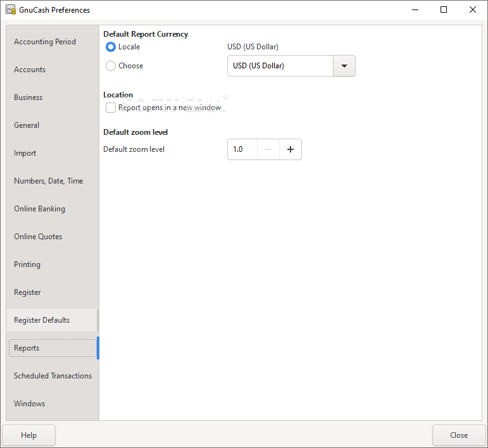
Task: Go to the Business preferences tab
Action: [52, 97]
